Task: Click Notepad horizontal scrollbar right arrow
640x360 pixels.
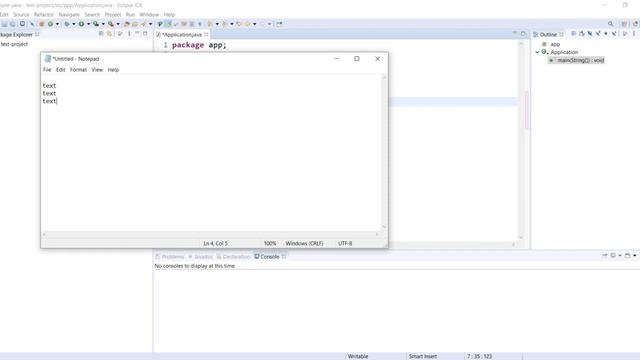Action: tap(377, 234)
